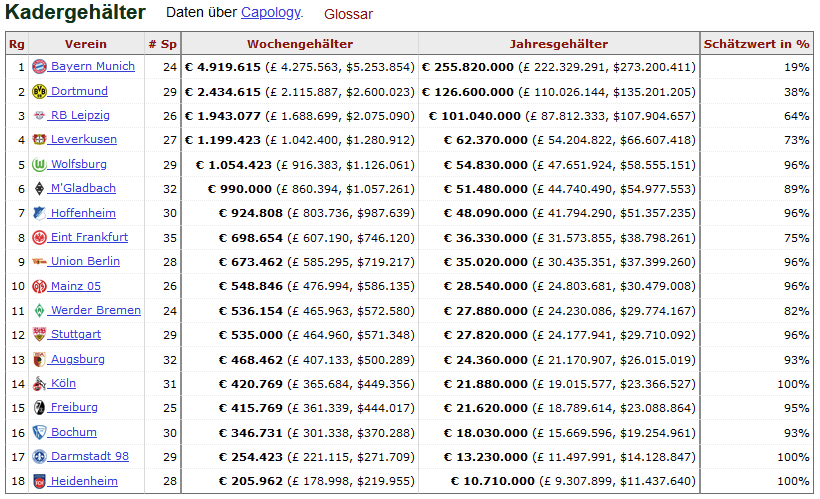Select Leverkusen weekly wage € 1.199.423 cell
Image resolution: width=820 pixels, height=499 pixels.
pos(300,140)
